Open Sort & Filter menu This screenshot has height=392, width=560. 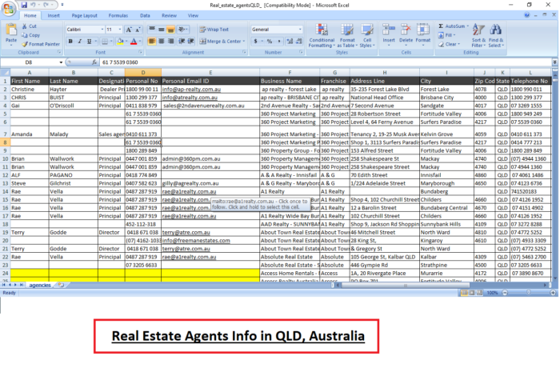(x=478, y=35)
